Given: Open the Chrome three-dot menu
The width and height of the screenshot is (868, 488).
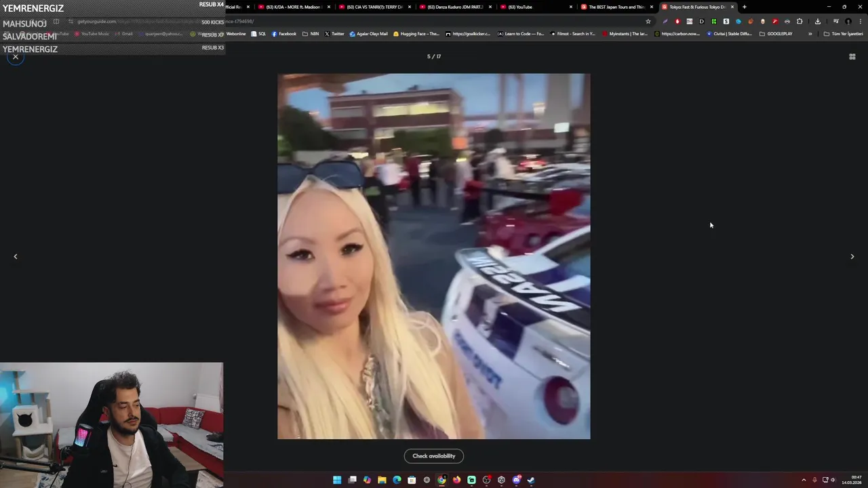Looking at the screenshot, I should (860, 21).
